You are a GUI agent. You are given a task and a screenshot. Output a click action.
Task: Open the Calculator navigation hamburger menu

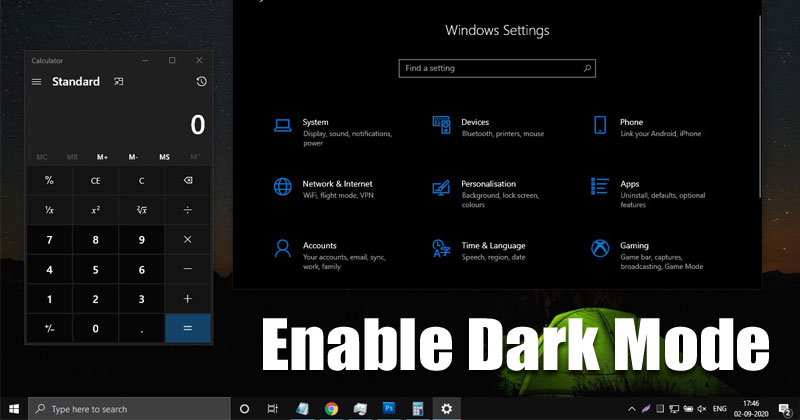(x=36, y=82)
